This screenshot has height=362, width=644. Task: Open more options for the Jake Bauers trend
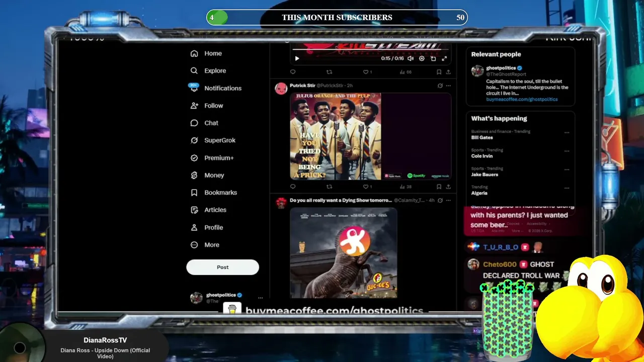coord(567,169)
